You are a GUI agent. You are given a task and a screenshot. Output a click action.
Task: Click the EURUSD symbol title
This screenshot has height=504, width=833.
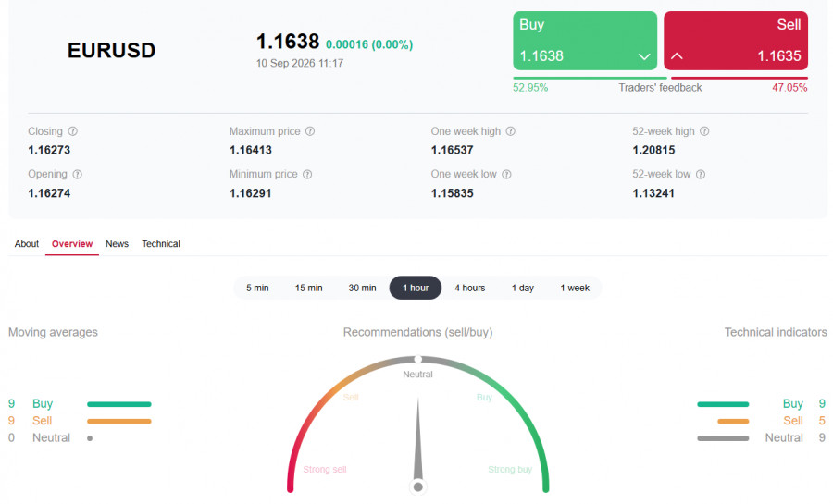[x=112, y=50]
